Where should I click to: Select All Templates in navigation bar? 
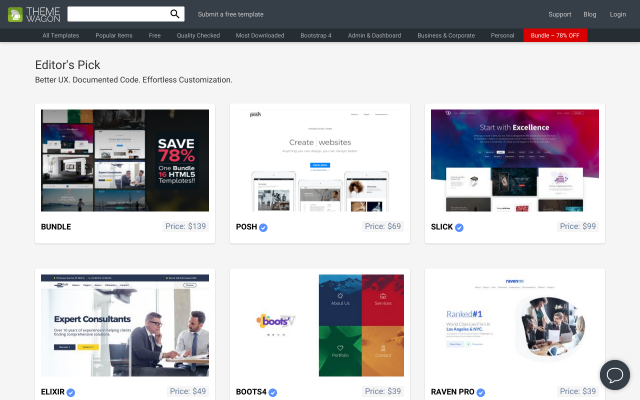tap(61, 36)
